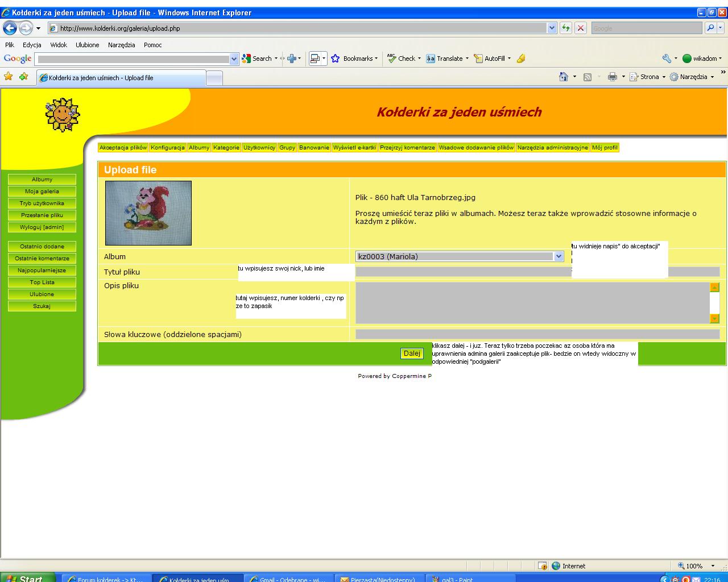Open the Google toolbar search box dropdown
Viewport: 728px width, 582px height.
[x=234, y=59]
